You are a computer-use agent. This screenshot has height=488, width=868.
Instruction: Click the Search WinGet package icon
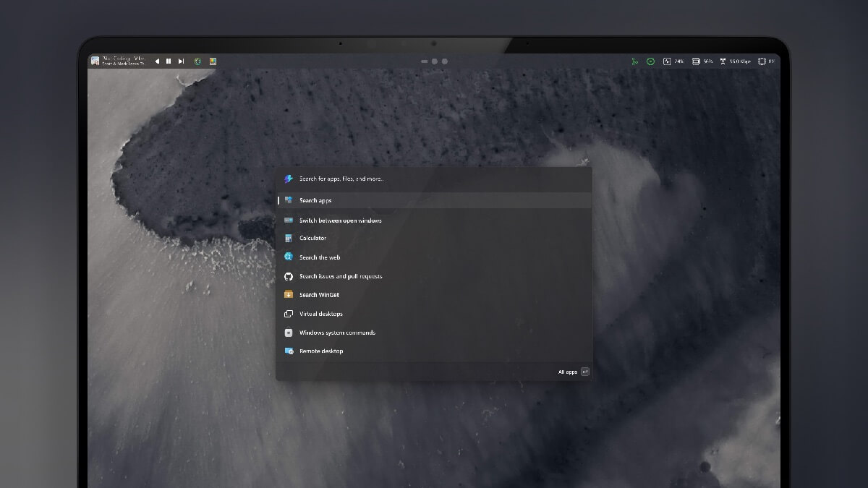289,295
